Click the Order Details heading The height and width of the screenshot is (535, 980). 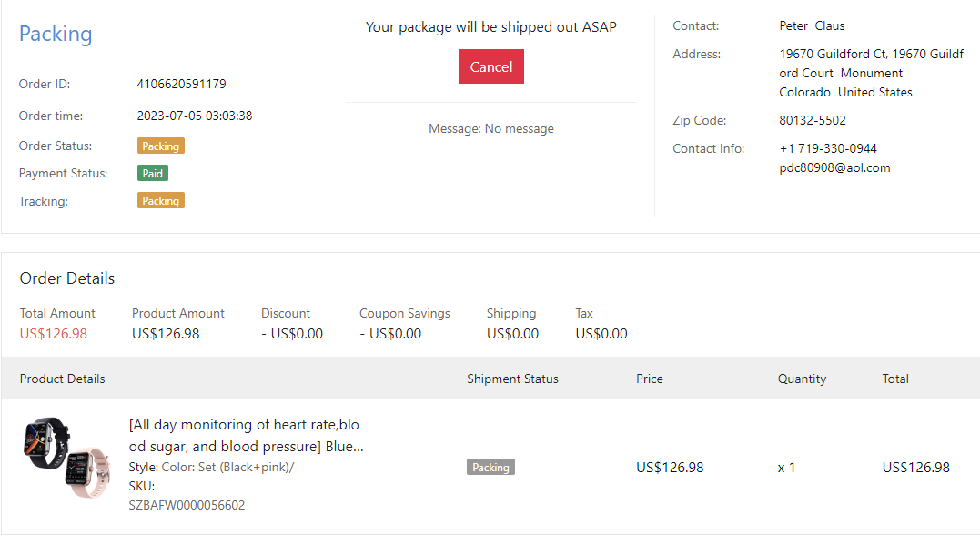point(67,278)
